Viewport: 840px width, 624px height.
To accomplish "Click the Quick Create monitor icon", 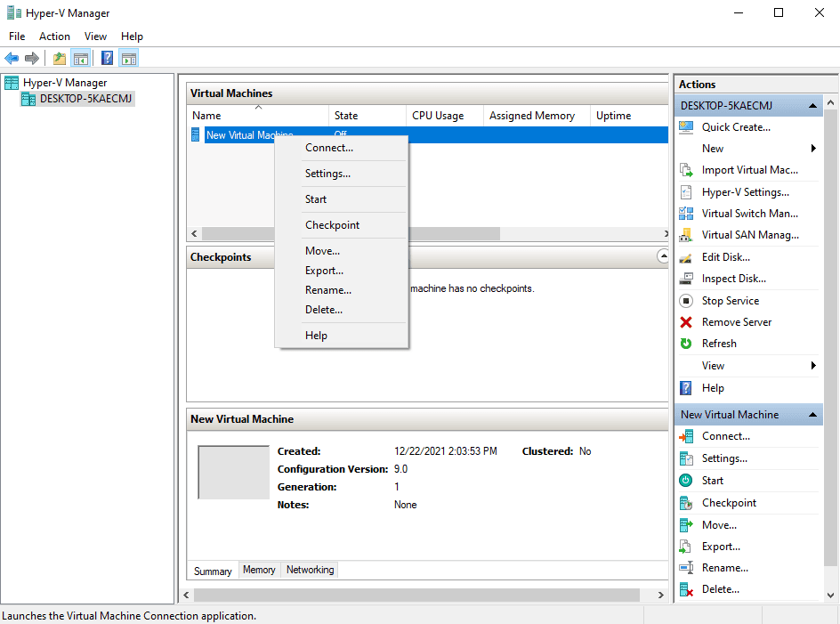I will coord(686,127).
